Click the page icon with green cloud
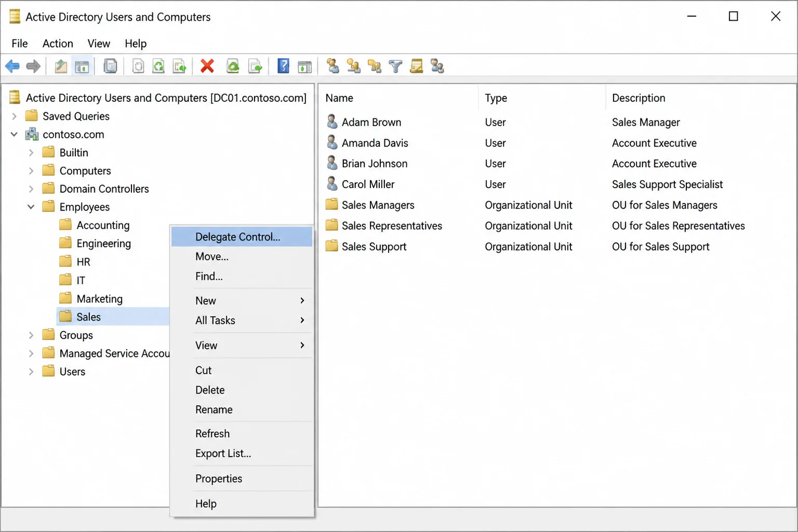The width and height of the screenshot is (798, 532). point(233,66)
